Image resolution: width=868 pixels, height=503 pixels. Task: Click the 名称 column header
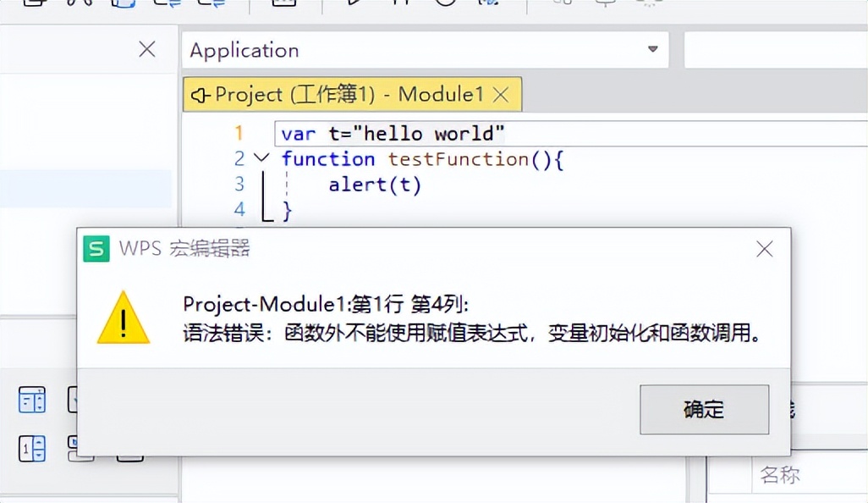780,475
